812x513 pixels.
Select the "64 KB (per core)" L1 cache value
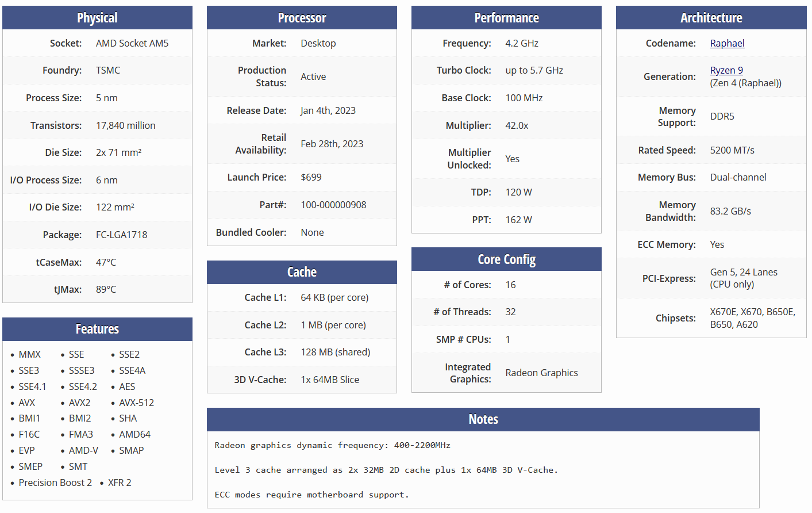tap(334, 297)
